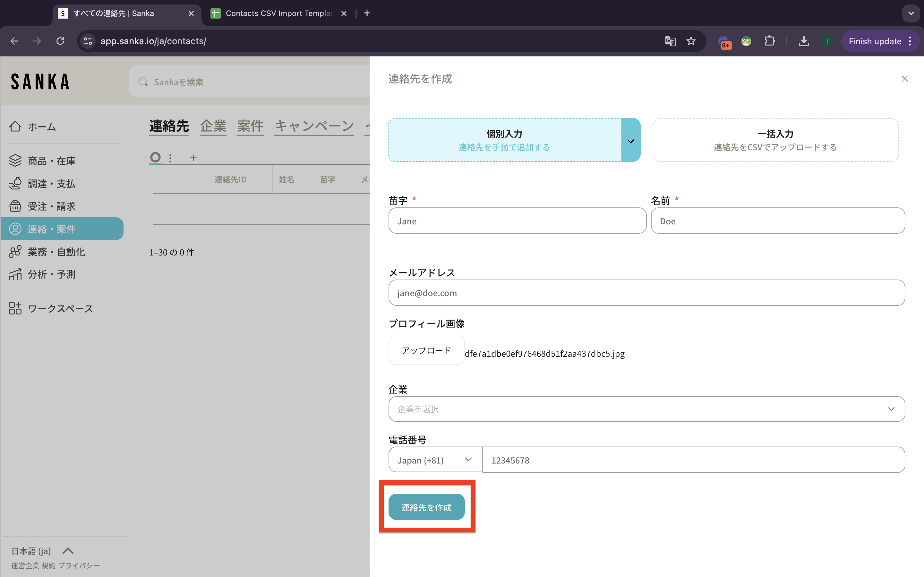Open the Japan (+81) country code dropdown

tap(435, 460)
